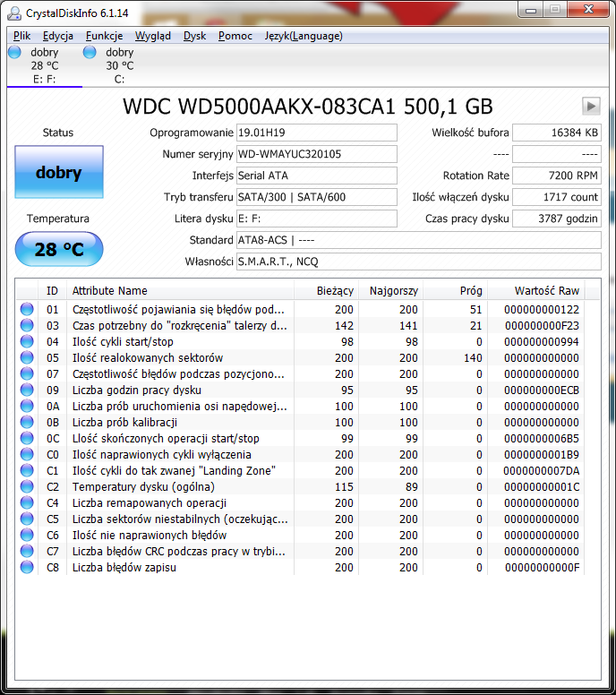Select row Liczba godzin pracy dysku
Viewport: 616px width, 695px height.
pos(301,390)
